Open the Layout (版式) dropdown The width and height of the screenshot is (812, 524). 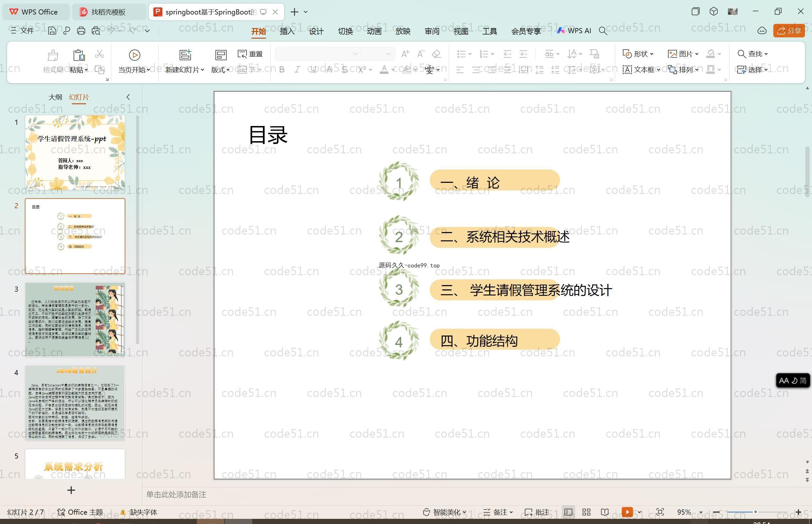click(x=220, y=70)
